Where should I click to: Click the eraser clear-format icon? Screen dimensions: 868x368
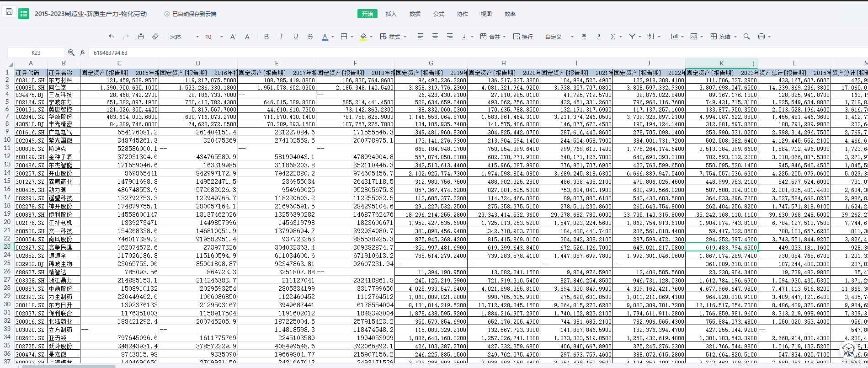click(155, 37)
